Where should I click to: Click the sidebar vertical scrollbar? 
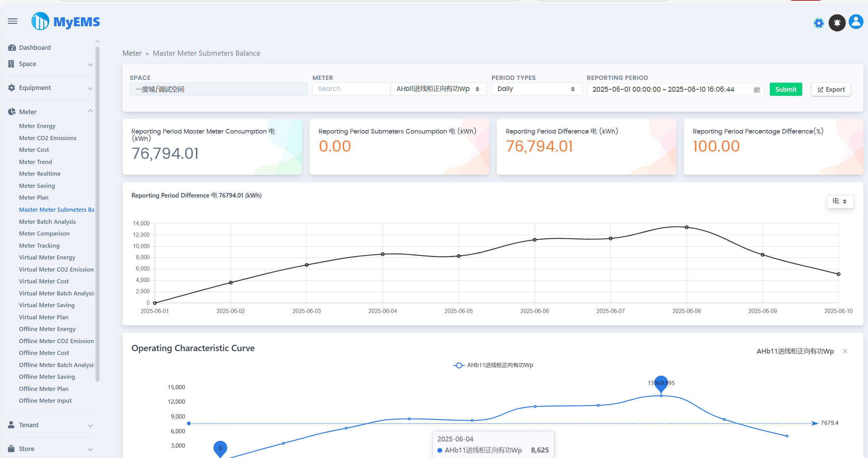(98, 214)
